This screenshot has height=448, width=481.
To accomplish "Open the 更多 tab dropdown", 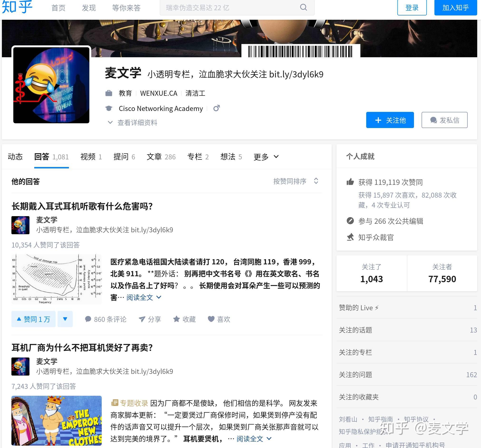I will (x=266, y=157).
